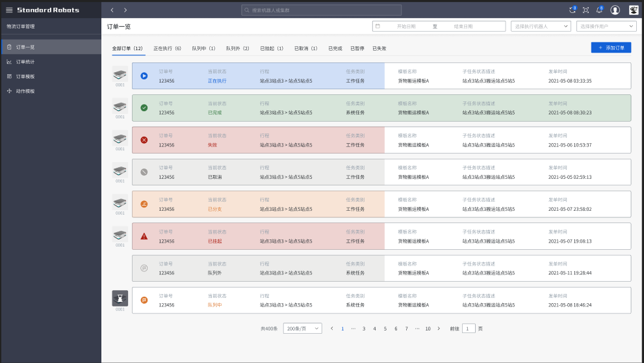Click the pagination next page arrow
This screenshot has width=644, height=363.
[439, 329]
